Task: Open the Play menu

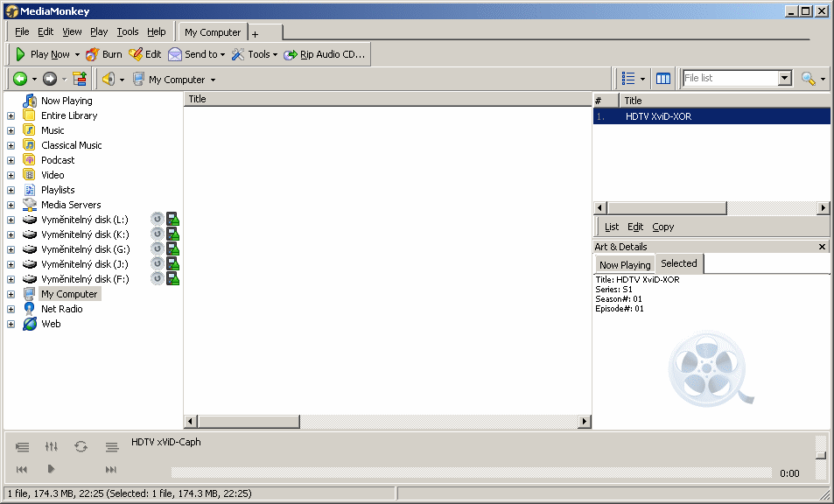Action: tap(99, 32)
